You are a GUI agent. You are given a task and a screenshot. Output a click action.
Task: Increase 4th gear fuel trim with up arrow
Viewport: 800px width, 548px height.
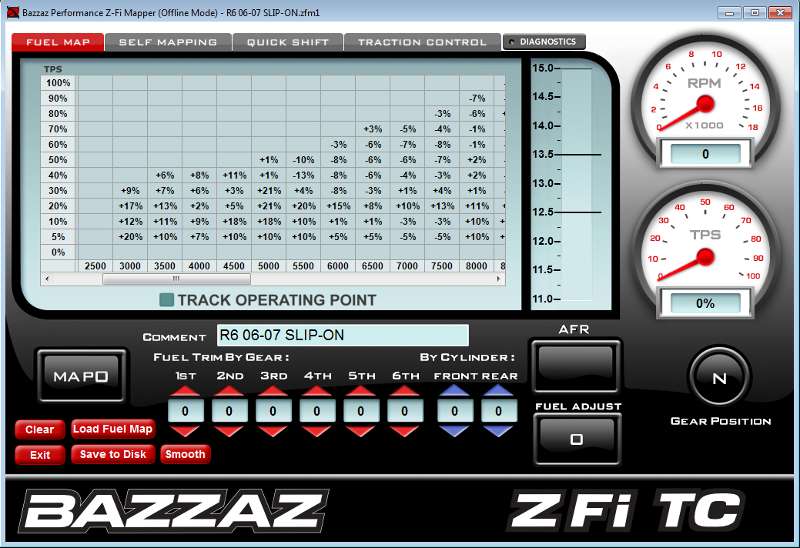(x=316, y=391)
